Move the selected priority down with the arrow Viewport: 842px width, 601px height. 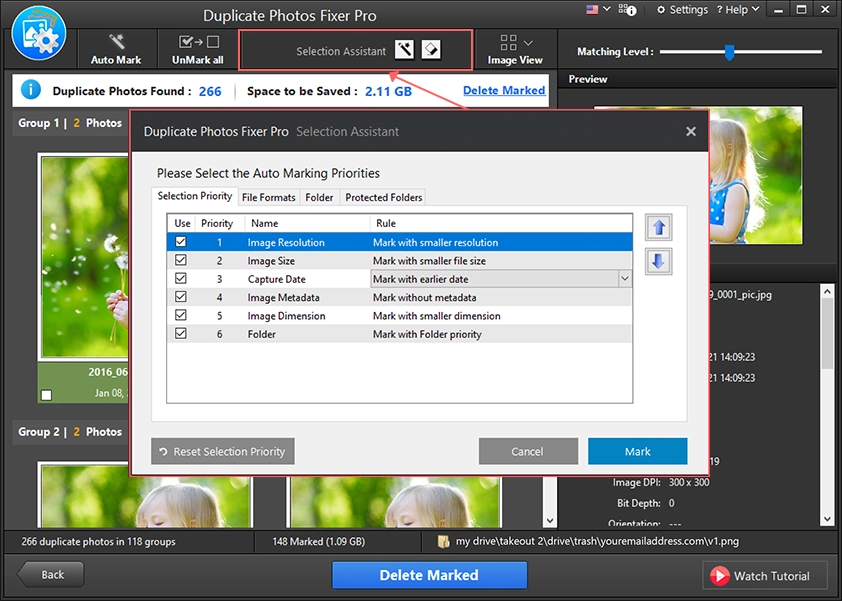pos(659,262)
